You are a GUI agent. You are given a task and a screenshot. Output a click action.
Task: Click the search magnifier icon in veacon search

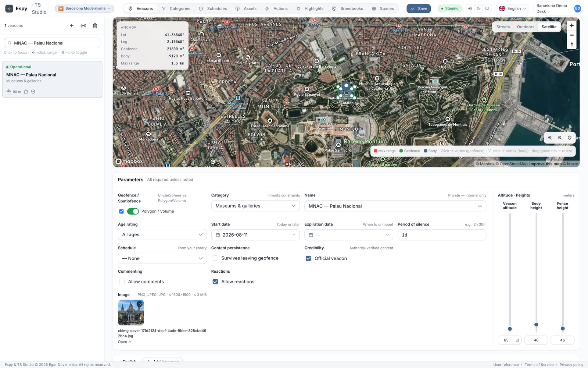pos(10,43)
